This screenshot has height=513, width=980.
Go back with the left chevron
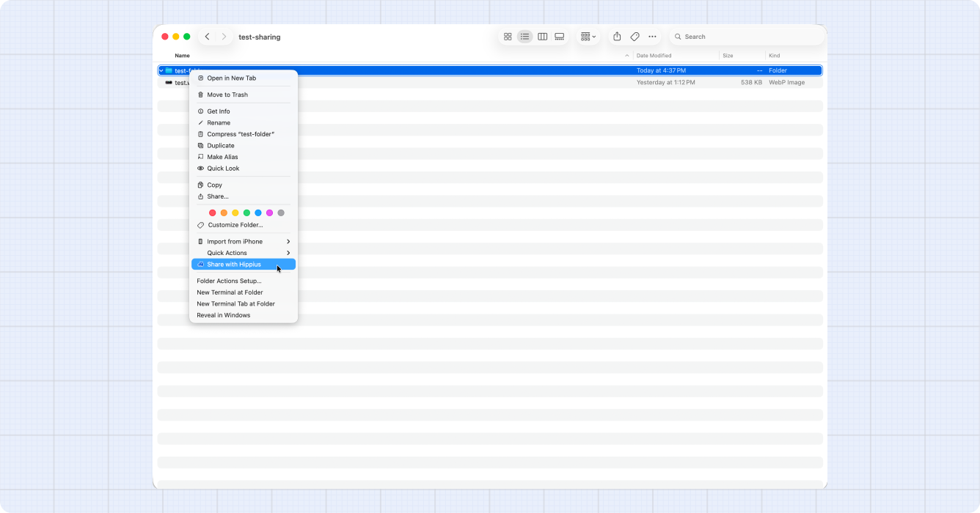pos(208,37)
